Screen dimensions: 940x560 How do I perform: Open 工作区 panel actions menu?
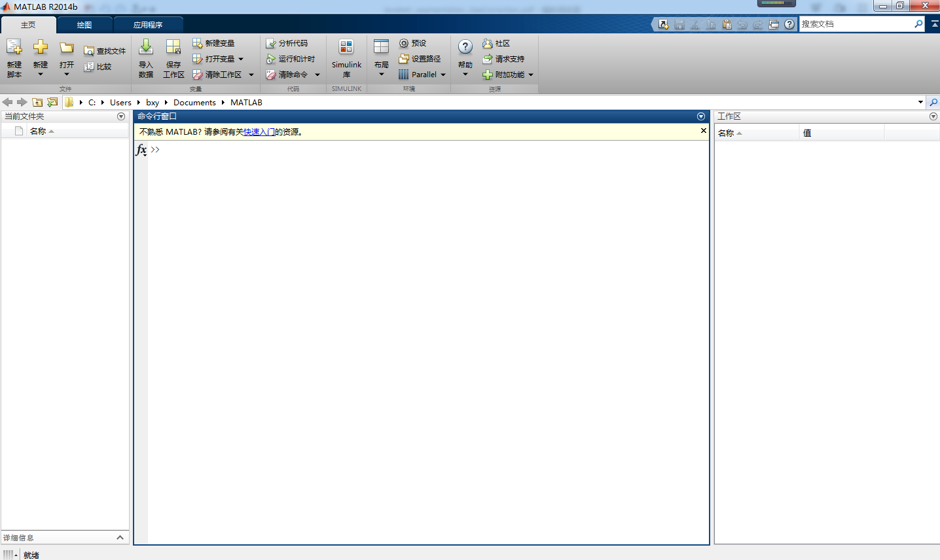pyautogui.click(x=933, y=116)
